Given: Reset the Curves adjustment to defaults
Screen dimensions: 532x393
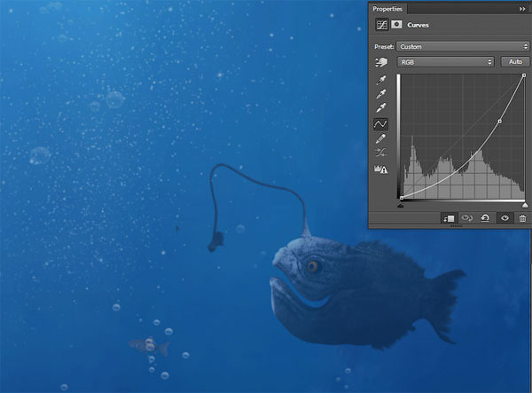Looking at the screenshot, I should (485, 217).
